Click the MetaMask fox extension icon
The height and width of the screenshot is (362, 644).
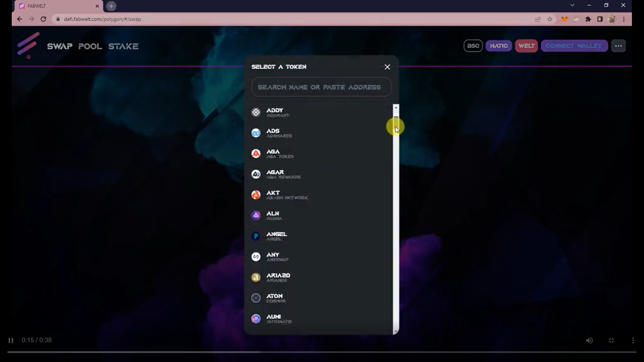click(564, 19)
